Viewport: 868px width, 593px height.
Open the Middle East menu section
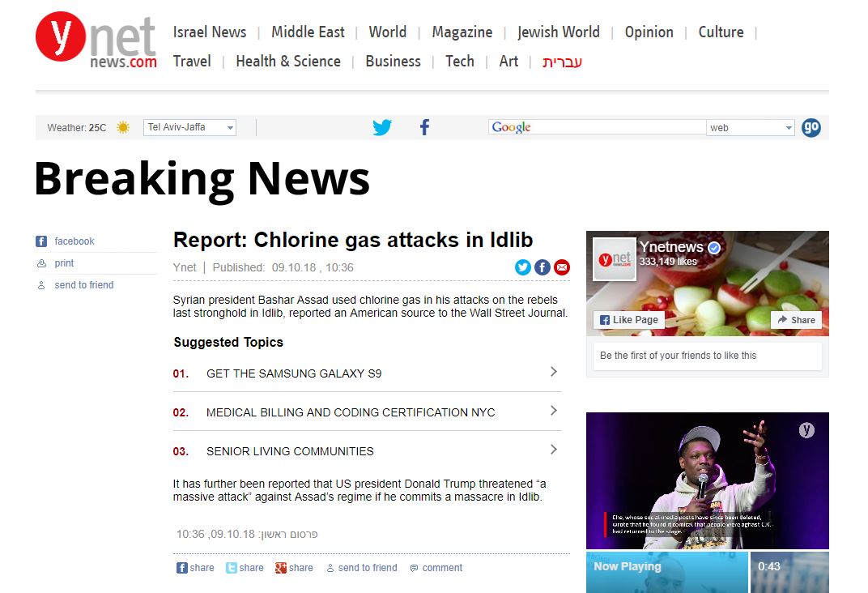pos(308,32)
